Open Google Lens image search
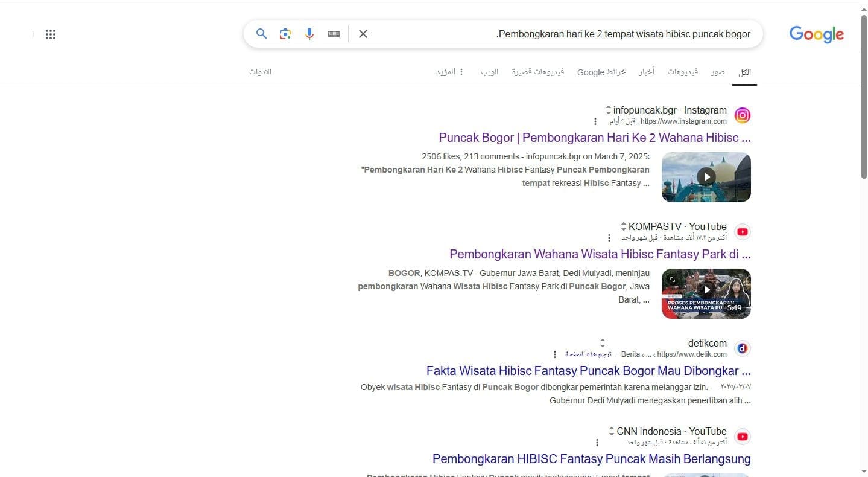 coord(285,34)
